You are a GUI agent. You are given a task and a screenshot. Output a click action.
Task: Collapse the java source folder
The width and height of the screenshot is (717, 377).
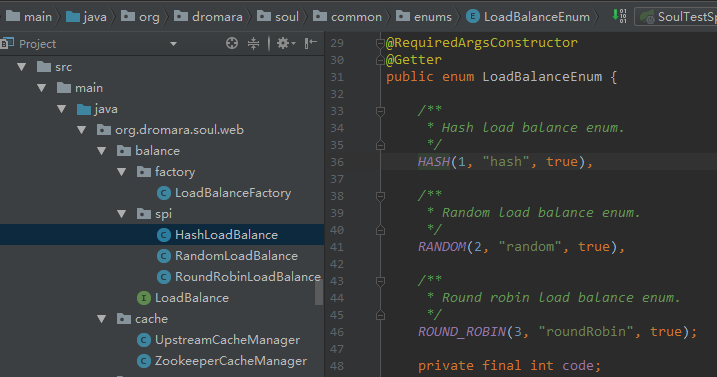point(62,109)
